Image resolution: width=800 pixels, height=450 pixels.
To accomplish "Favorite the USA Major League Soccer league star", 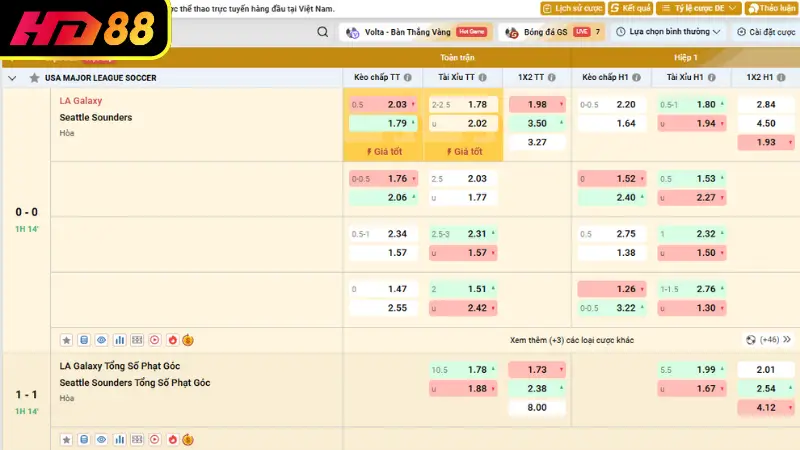I will (x=34, y=77).
